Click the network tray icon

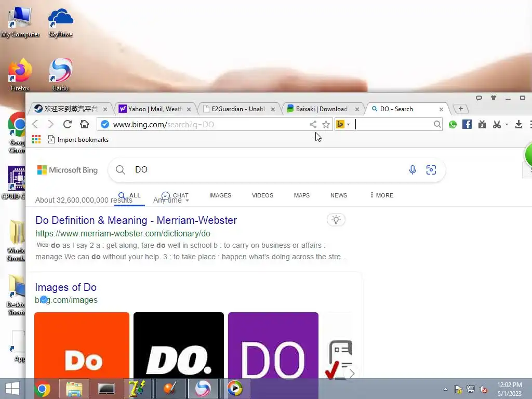coord(471,389)
